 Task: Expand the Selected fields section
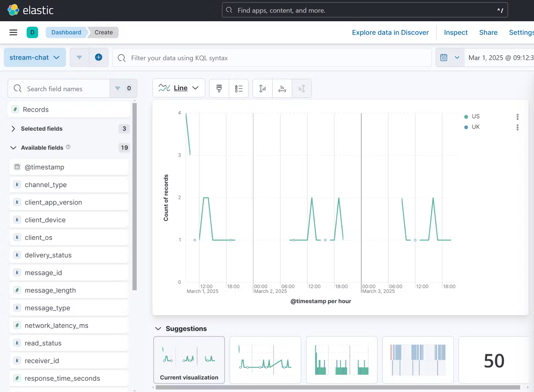(x=13, y=129)
